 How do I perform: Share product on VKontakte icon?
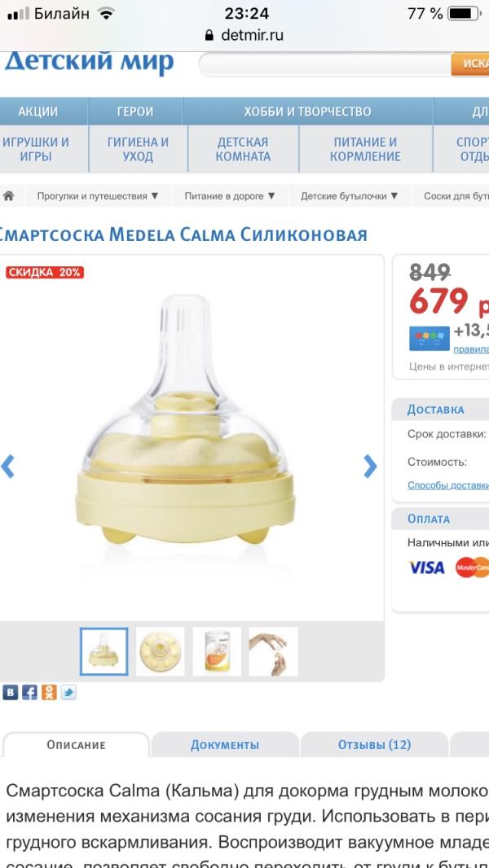[x=10, y=692]
